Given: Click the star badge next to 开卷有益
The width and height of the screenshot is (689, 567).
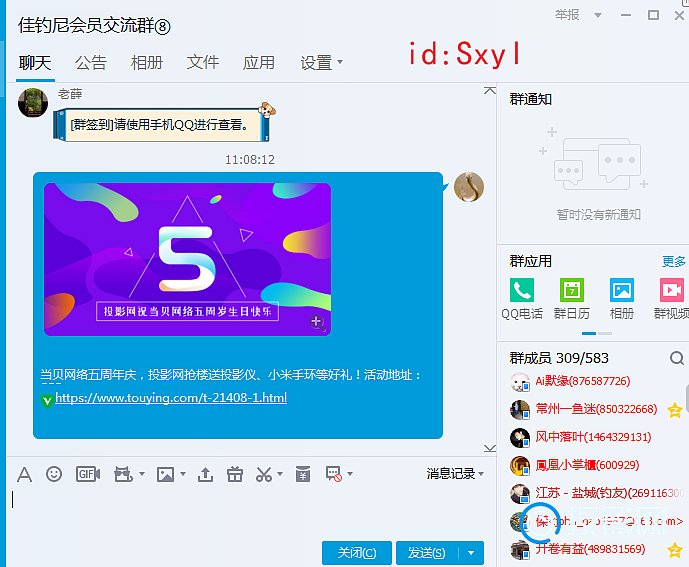Looking at the screenshot, I should [674, 550].
